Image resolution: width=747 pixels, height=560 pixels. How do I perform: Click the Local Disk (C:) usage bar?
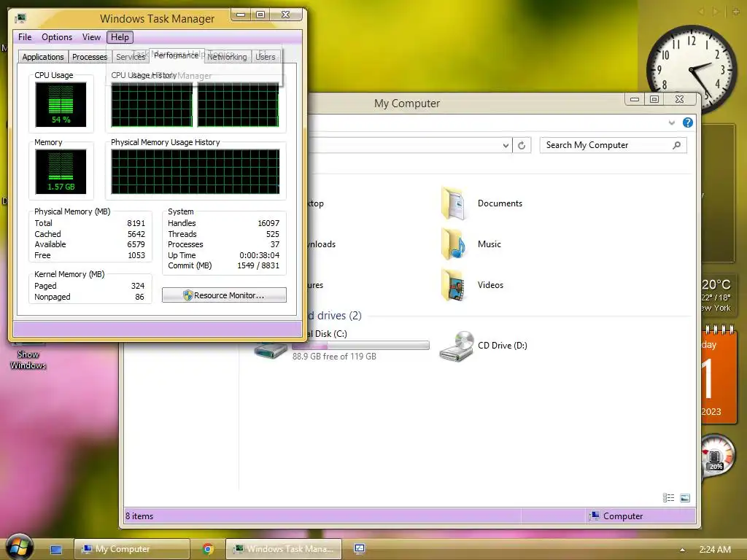(360, 345)
